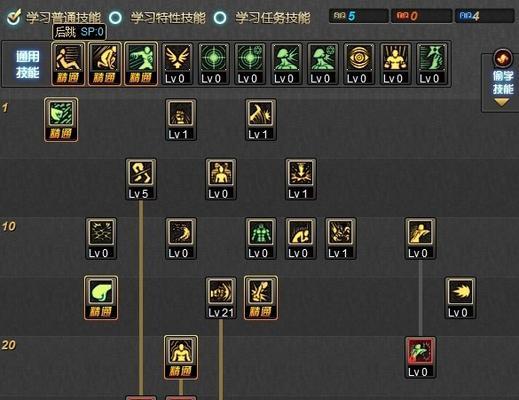The height and width of the screenshot is (400, 519).
Task: Click the red-bordered level 20 skill icon
Action: (420, 357)
